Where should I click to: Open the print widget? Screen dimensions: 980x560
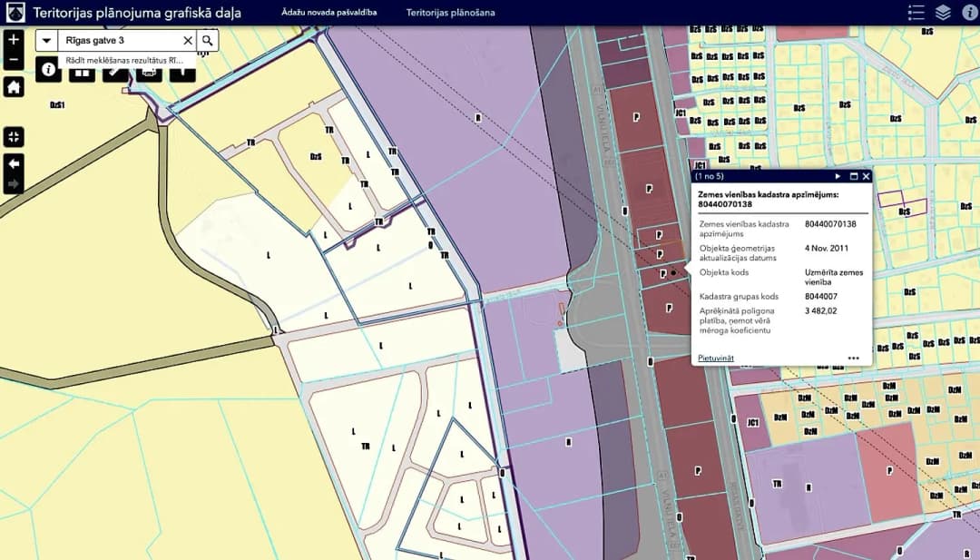[x=150, y=74]
